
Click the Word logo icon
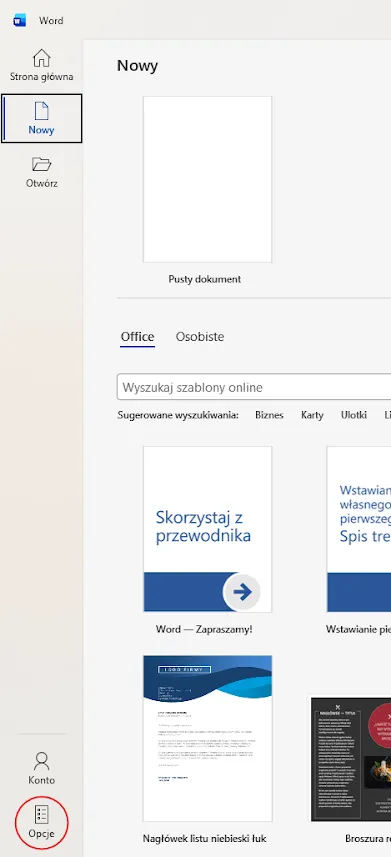20,21
